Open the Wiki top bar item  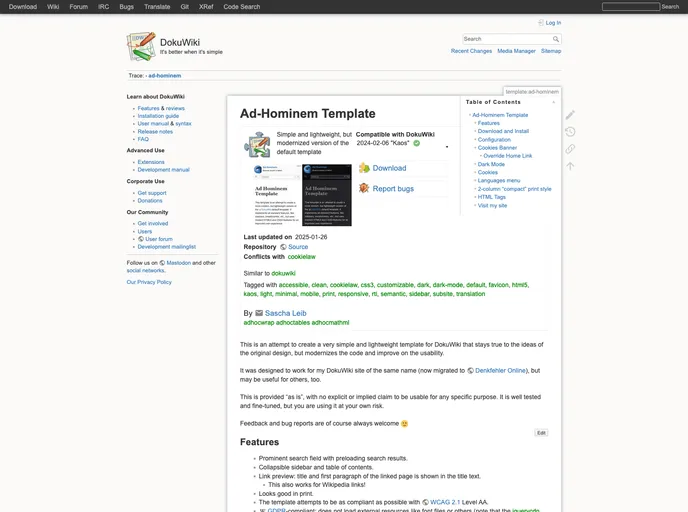[53, 7]
